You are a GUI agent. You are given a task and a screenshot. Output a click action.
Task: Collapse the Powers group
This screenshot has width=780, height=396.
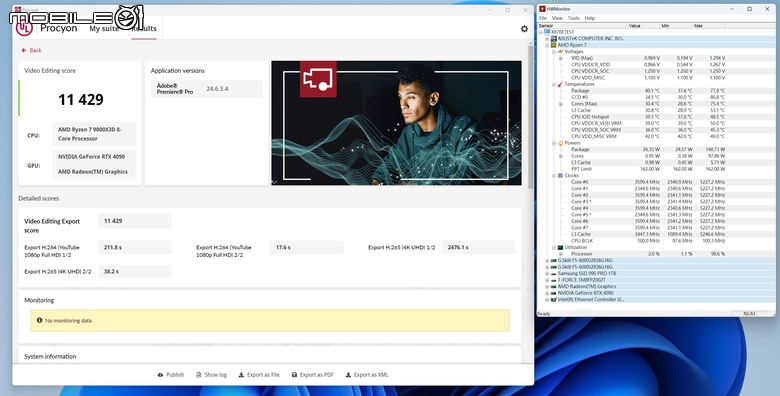(554, 143)
